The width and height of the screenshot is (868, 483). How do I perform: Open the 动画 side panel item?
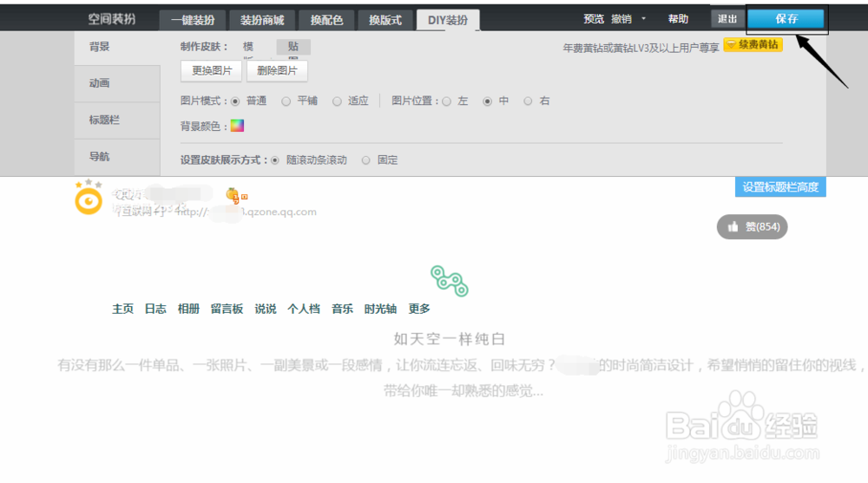pos(117,83)
